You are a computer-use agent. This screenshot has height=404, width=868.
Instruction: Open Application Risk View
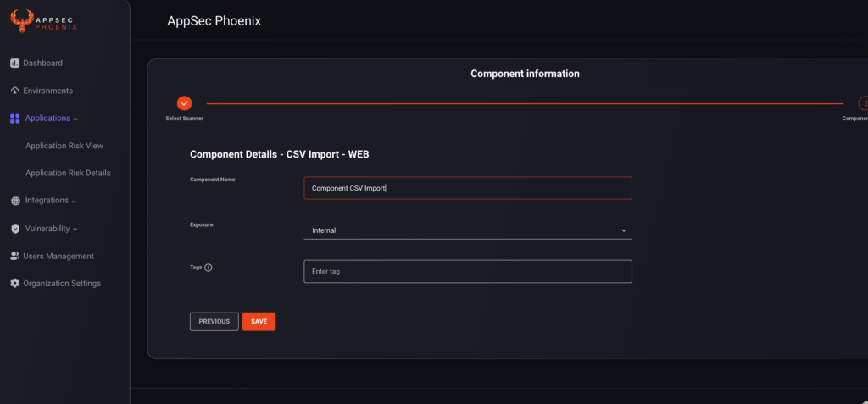point(64,146)
